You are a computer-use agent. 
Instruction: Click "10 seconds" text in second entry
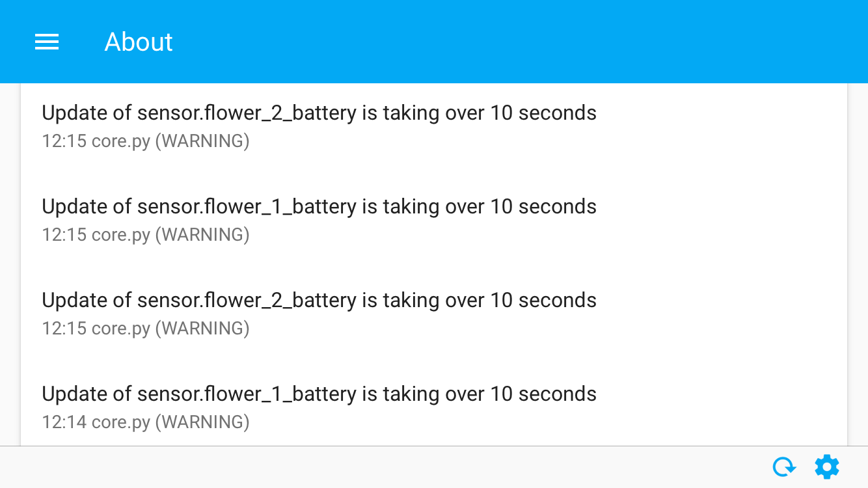(x=543, y=206)
